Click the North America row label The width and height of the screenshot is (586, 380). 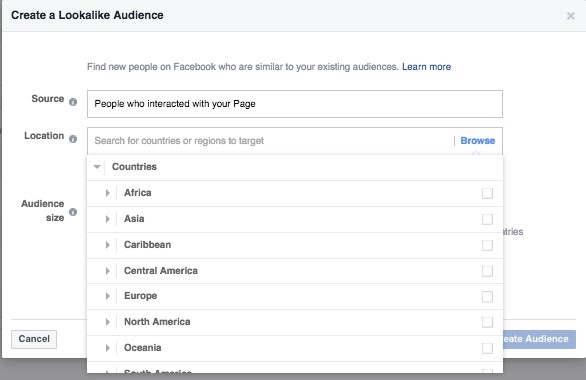pos(157,322)
